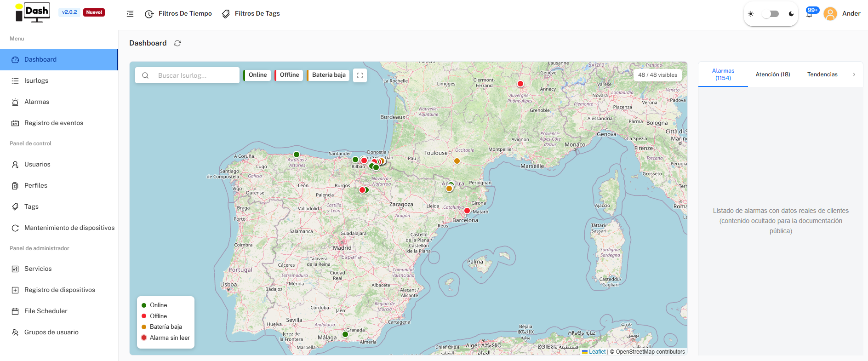Click Offline legend entry
Viewport: 868px width, 361px height.
tap(154, 316)
